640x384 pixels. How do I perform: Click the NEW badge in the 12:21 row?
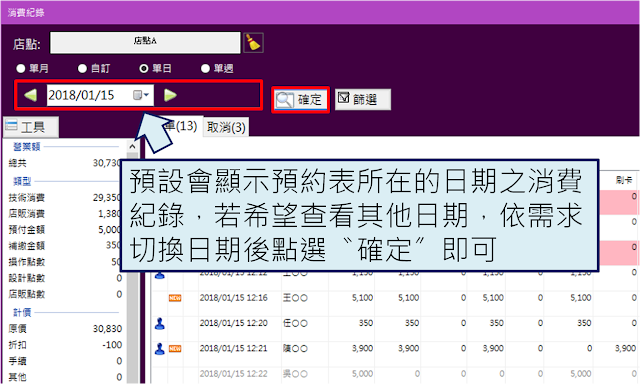(x=175, y=349)
